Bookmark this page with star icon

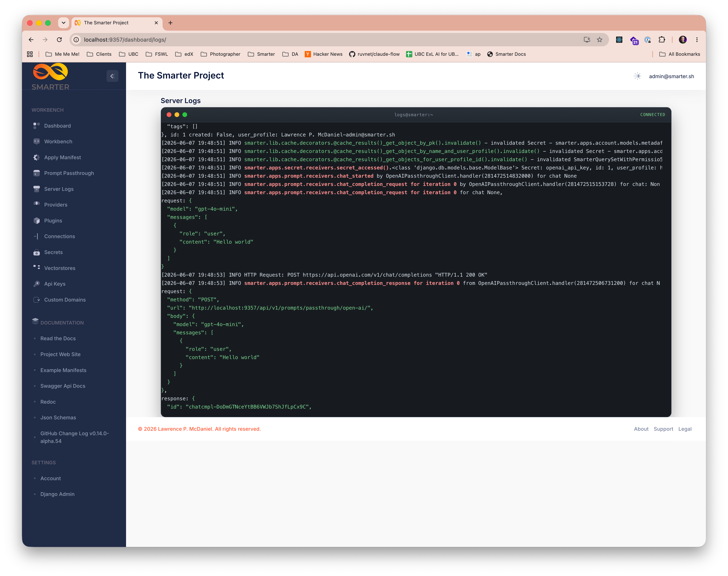[x=600, y=40]
